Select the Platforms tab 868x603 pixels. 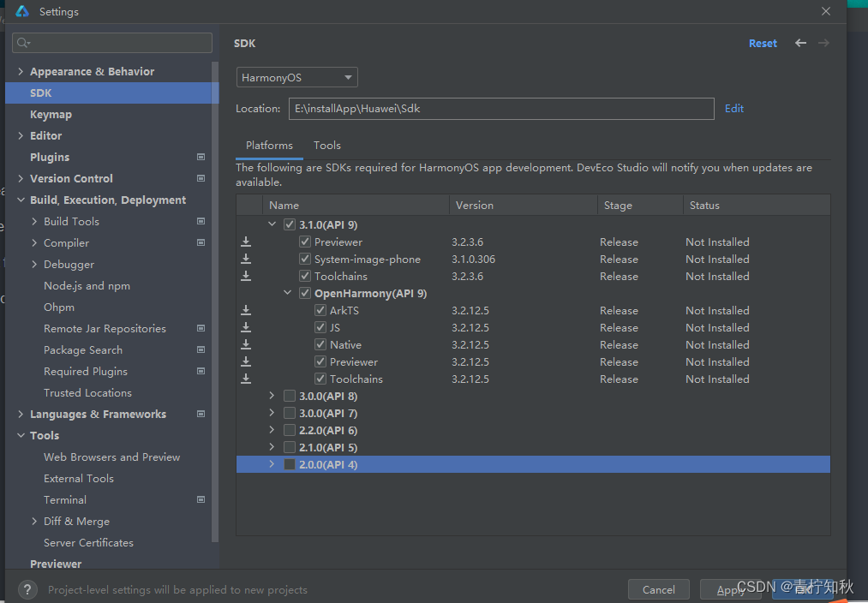[269, 146]
